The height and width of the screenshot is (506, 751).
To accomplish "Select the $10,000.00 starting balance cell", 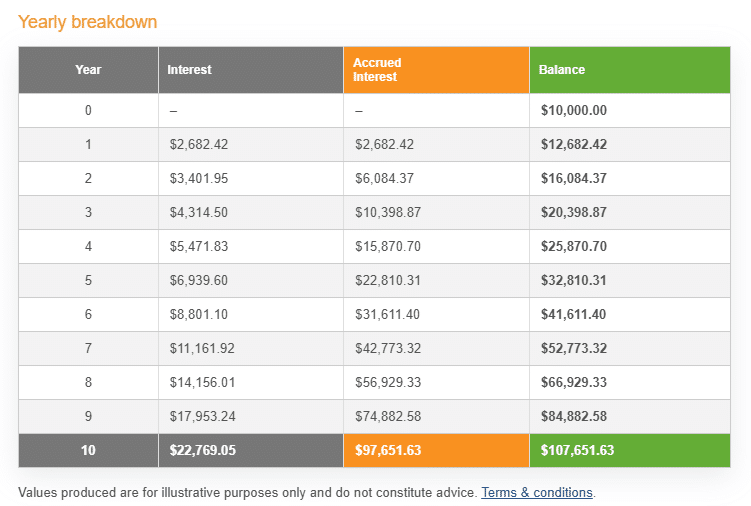I will click(573, 110).
